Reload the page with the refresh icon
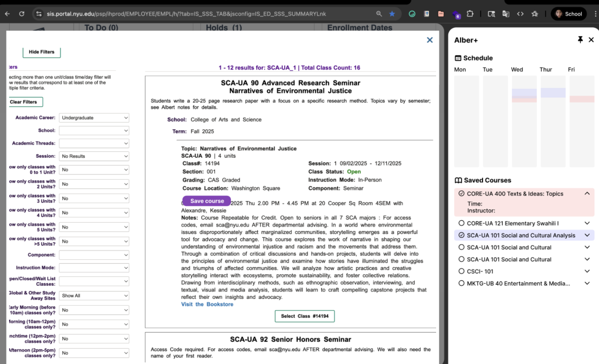Screen dimensions: 599x364 pyautogui.click(x=22, y=14)
